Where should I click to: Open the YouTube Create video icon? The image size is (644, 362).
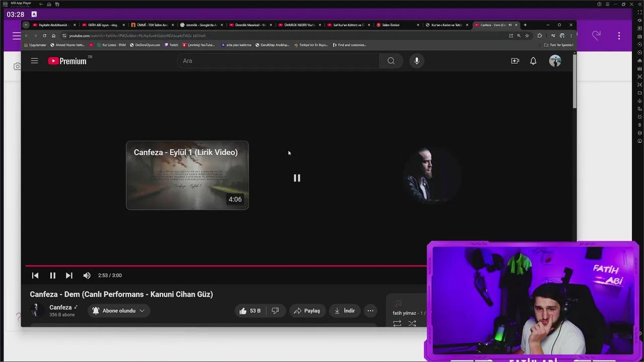(515, 61)
